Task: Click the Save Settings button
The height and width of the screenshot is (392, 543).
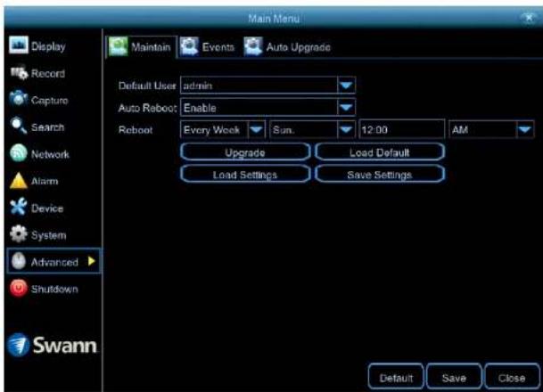Action: (x=380, y=175)
